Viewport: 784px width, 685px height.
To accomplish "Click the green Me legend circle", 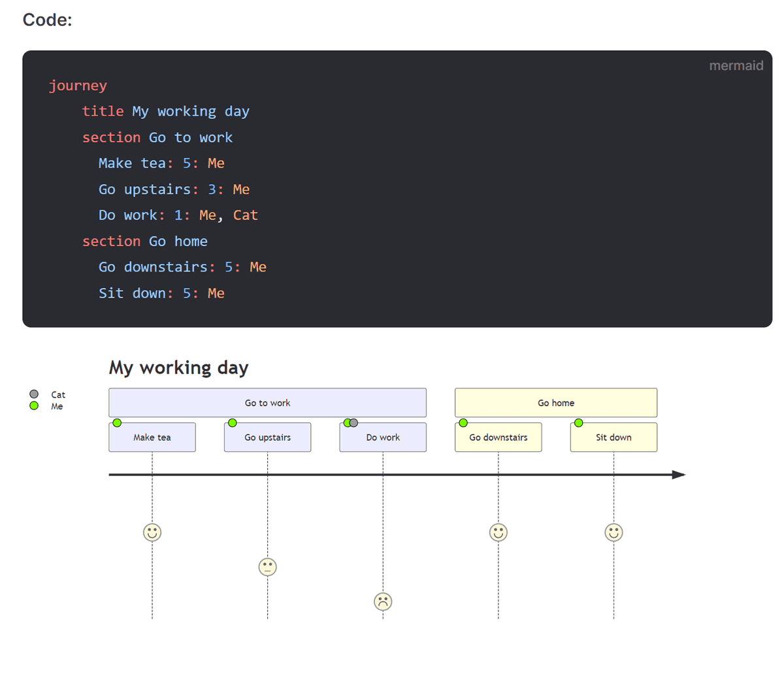I will click(34, 406).
